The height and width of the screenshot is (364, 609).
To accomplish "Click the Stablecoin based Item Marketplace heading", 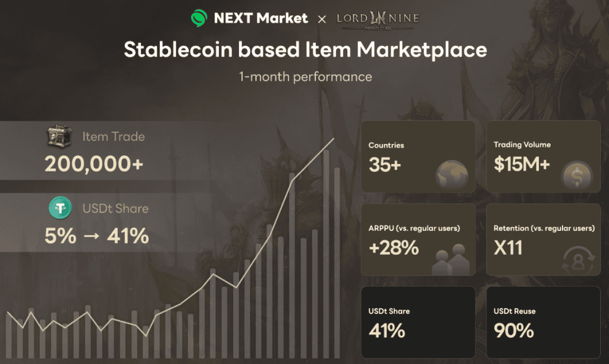I will coord(305,50).
